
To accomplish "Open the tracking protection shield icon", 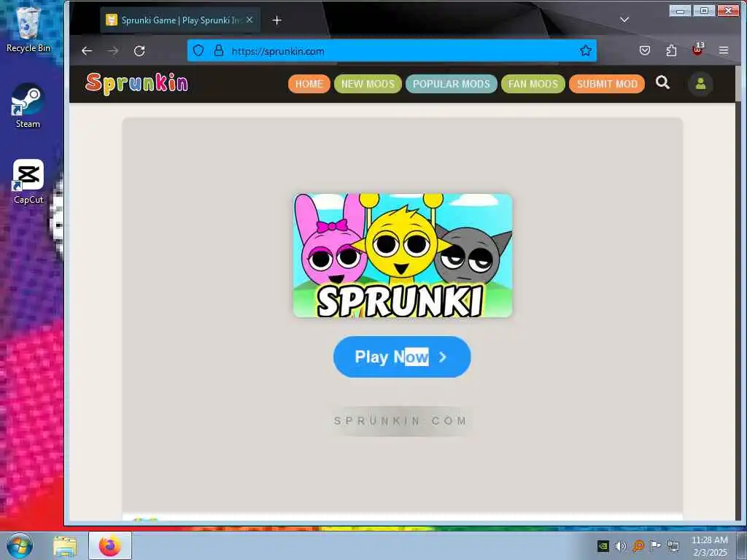I will coord(198,50).
